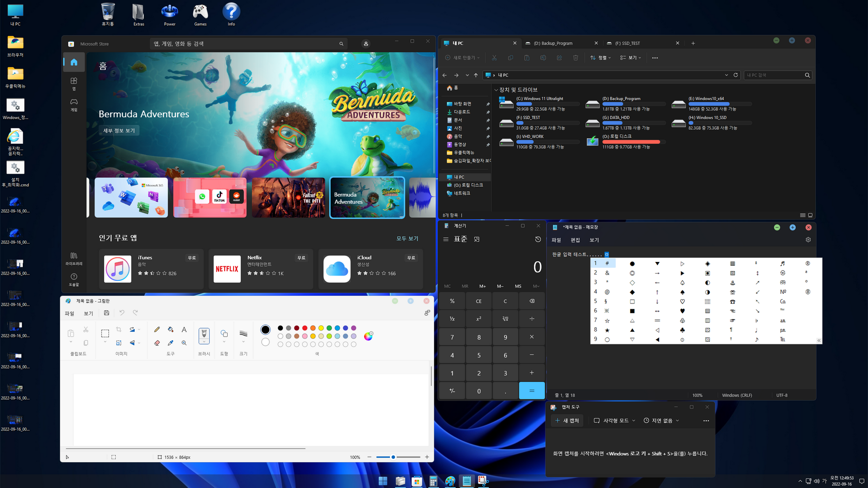Open the File menu in Notepad

click(x=556, y=240)
